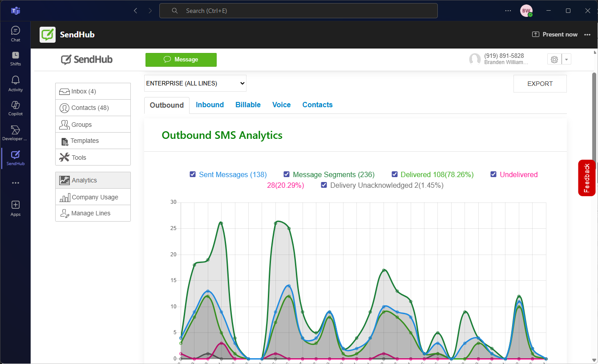Open the Developer Portal icon
Screen dimensions: 598x364
16,133
